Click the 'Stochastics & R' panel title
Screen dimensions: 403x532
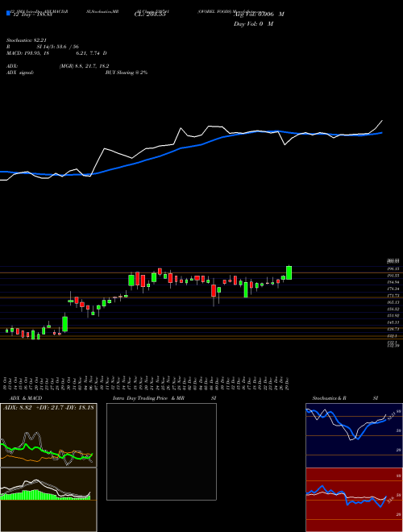click(330, 398)
